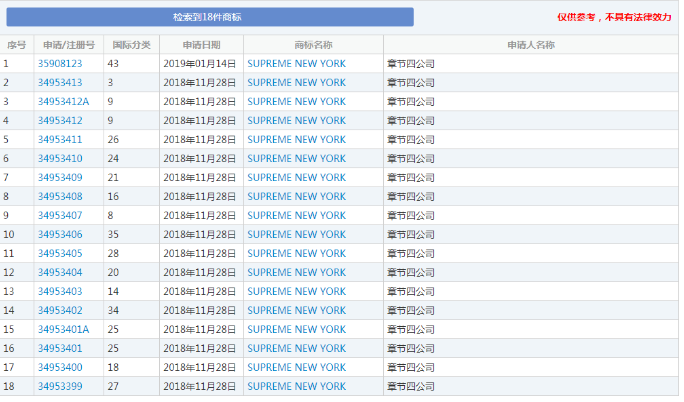Open application number 34953412A
The image size is (684, 402).
[x=63, y=102]
